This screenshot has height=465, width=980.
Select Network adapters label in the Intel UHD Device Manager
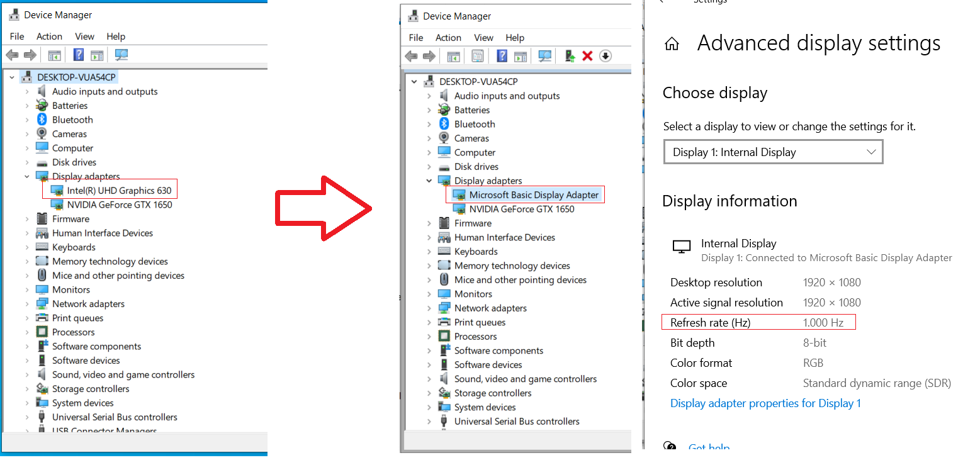[x=88, y=304]
